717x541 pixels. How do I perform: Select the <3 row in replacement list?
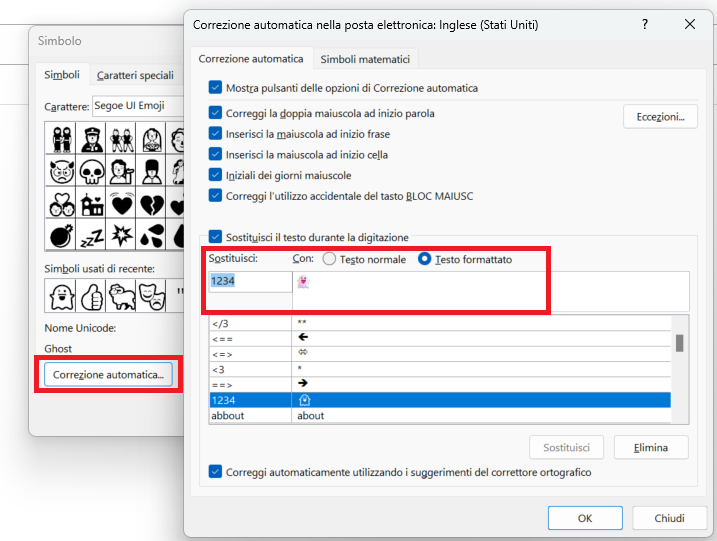[x=440, y=369]
